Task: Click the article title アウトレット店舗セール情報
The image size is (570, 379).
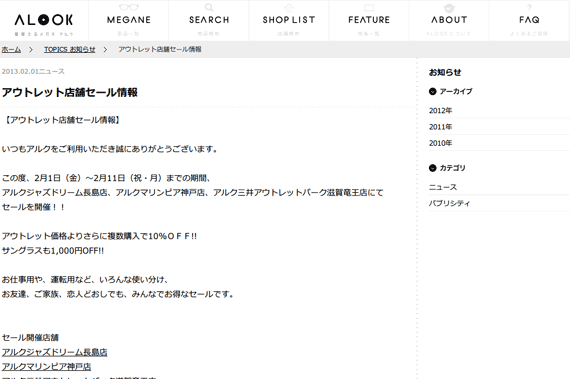Action: pos(70,92)
